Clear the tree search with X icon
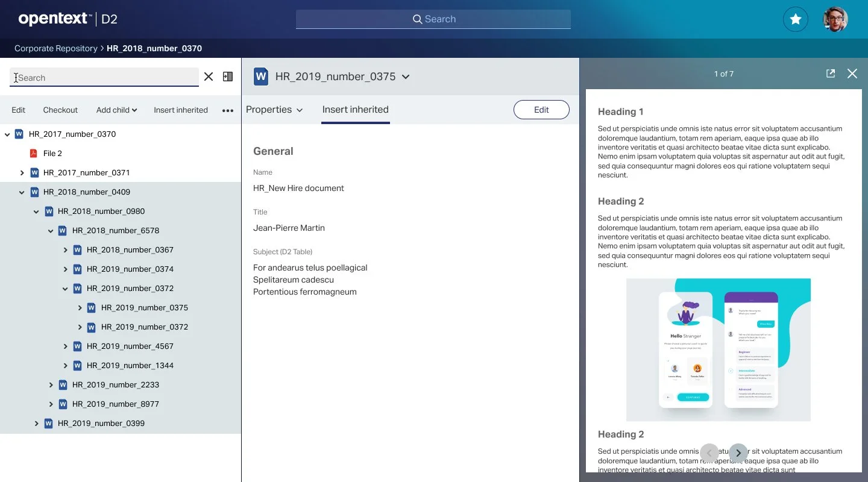The width and height of the screenshot is (868, 482). tap(209, 77)
